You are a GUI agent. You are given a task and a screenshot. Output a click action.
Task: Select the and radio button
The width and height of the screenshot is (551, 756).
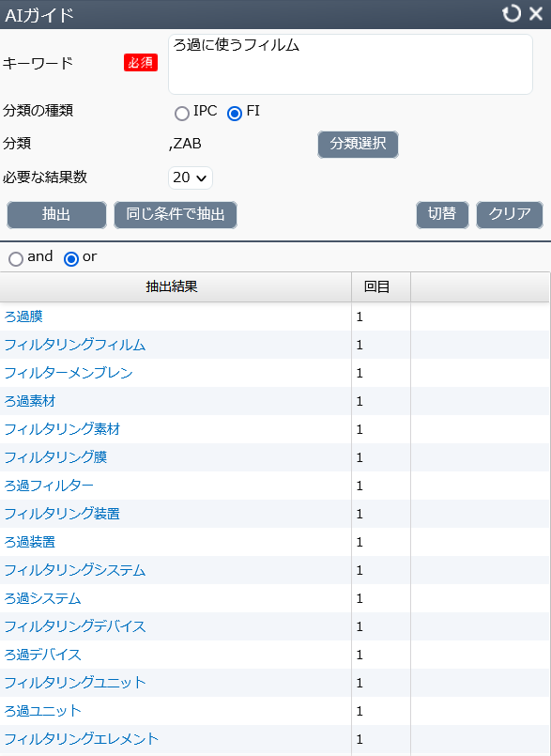[x=16, y=259]
